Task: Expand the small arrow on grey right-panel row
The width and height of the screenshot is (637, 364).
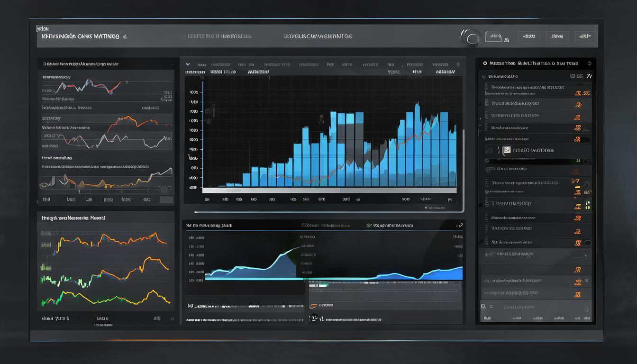Action: (586, 256)
